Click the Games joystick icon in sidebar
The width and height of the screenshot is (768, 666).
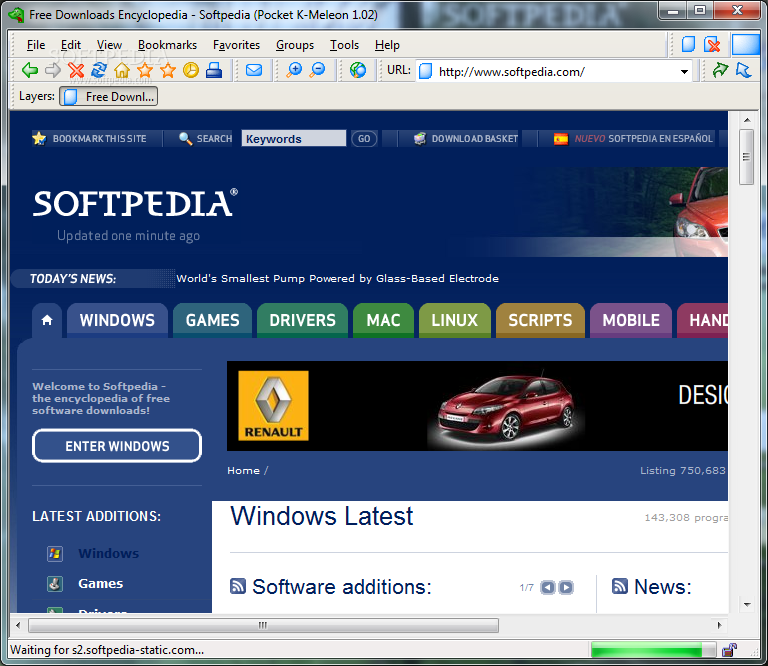click(x=55, y=584)
